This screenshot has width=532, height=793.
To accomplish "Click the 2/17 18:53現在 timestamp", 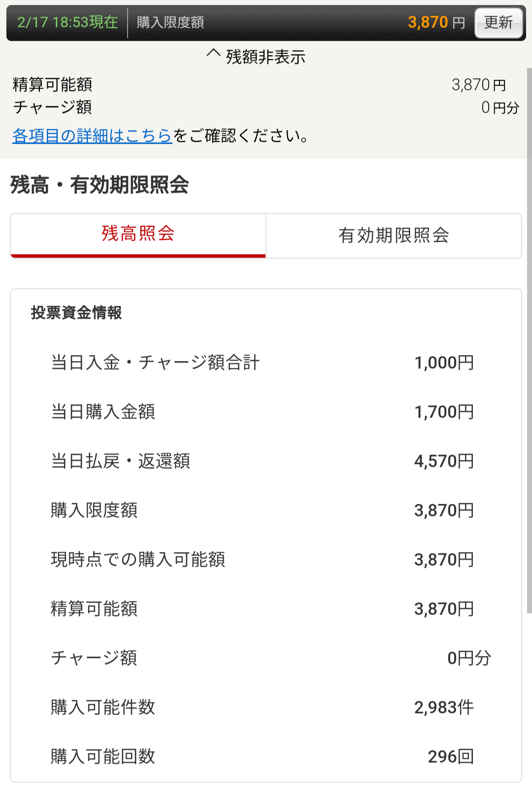I will 67,22.
